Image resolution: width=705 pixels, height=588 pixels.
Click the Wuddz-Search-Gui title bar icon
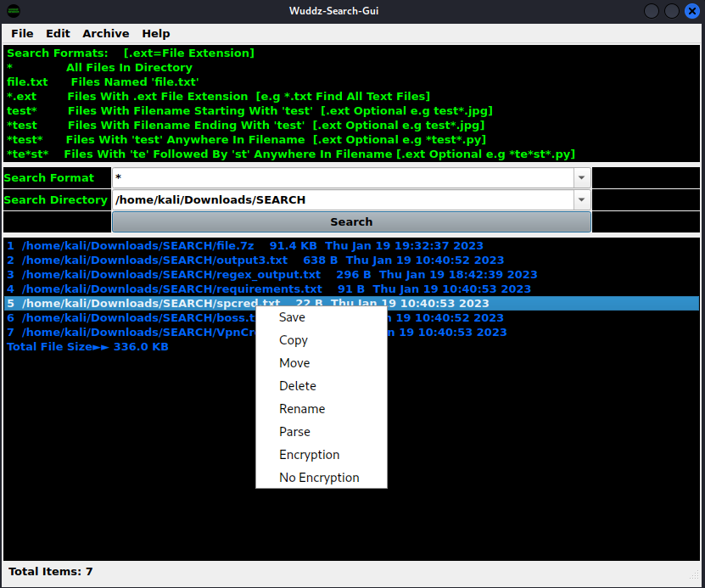pos(12,11)
